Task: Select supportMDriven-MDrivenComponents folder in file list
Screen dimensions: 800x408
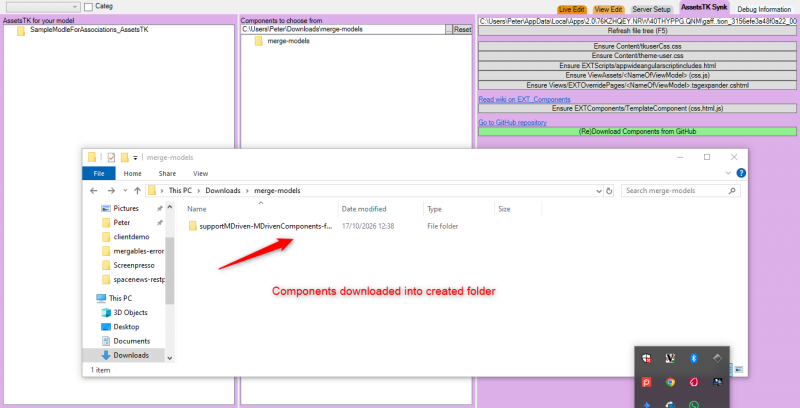Action: [260, 226]
